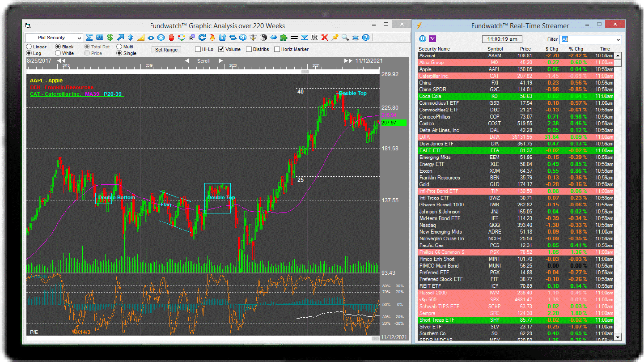
Task: Sort by % Chg column header
Action: [x=576, y=49]
